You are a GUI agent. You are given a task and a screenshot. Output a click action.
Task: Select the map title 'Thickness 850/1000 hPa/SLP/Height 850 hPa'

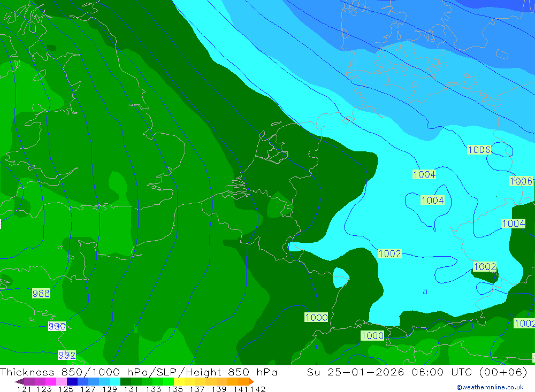[x=139, y=372]
